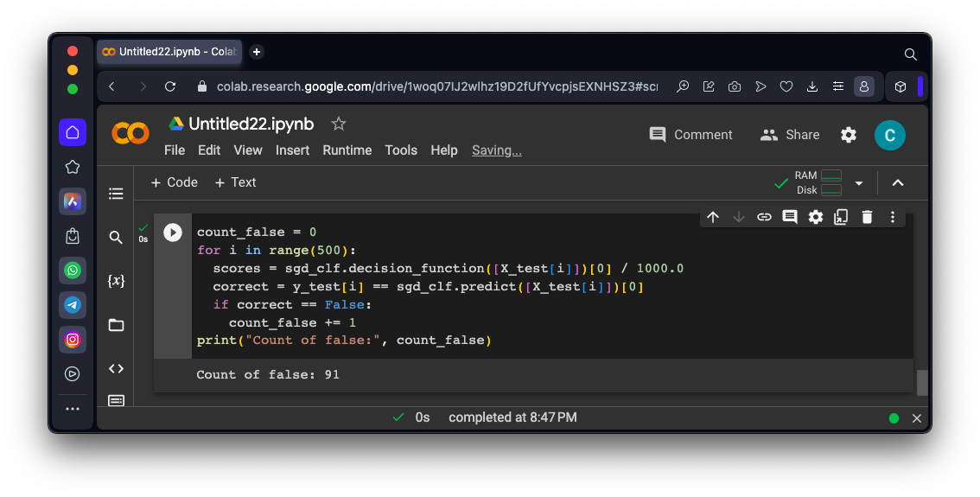Image resolution: width=980 pixels, height=497 pixels.
Task: Add a comment to the cell
Action: [x=790, y=217]
